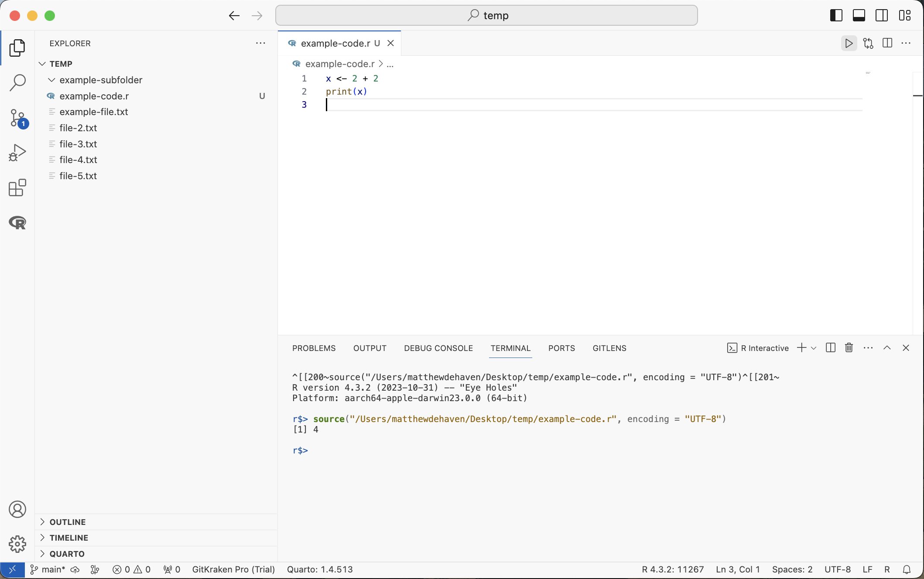This screenshot has height=579, width=924.
Task: Split the editor to the right
Action: [887, 43]
